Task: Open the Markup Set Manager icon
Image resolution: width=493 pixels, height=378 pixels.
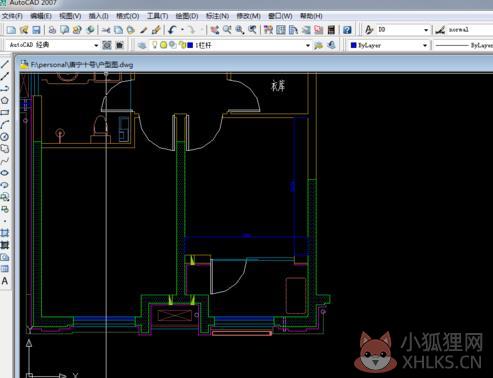Action: coord(318,30)
